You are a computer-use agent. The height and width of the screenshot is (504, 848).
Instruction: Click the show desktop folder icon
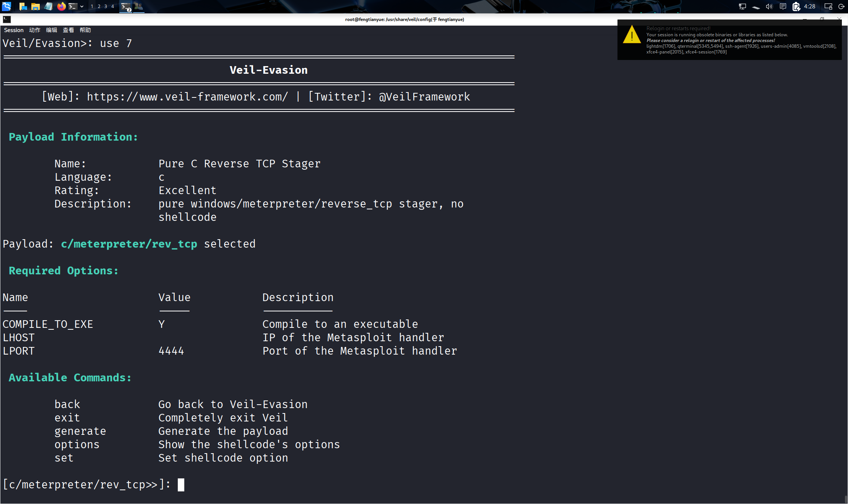(23, 6)
